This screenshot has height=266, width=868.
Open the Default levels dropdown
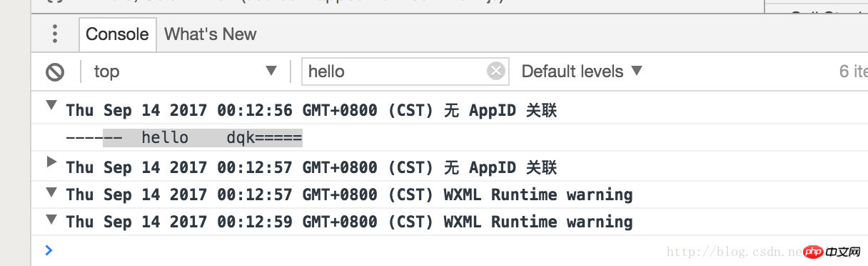coord(582,71)
